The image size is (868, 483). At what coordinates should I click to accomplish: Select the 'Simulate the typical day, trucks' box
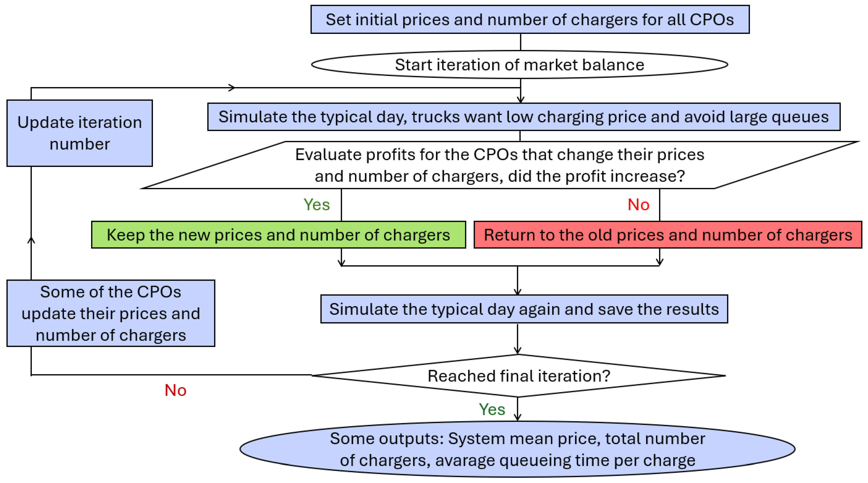click(x=524, y=117)
